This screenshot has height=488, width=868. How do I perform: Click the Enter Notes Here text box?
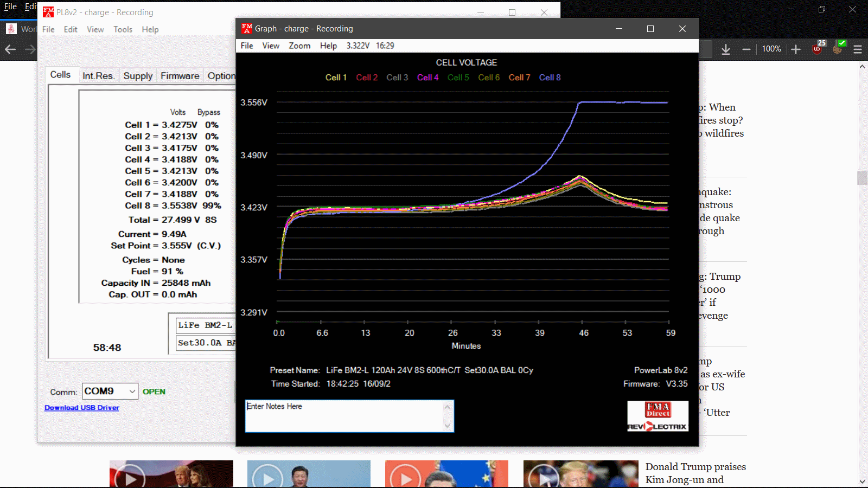click(344, 416)
